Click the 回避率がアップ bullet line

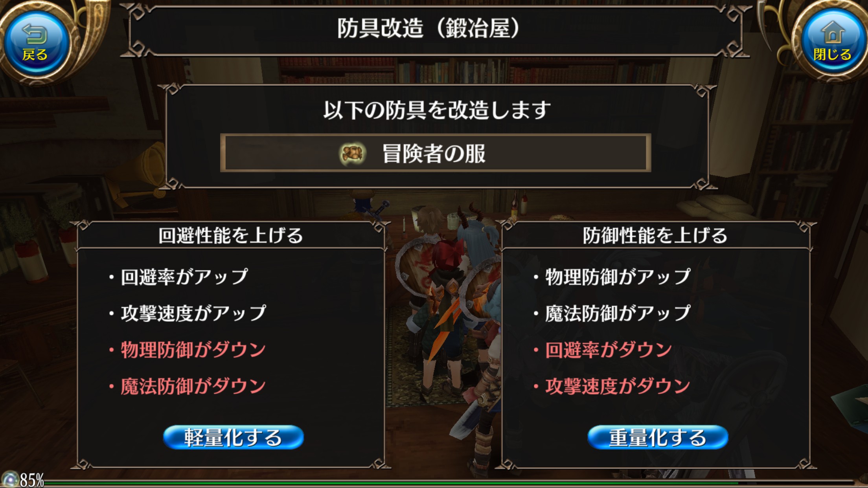click(179, 277)
